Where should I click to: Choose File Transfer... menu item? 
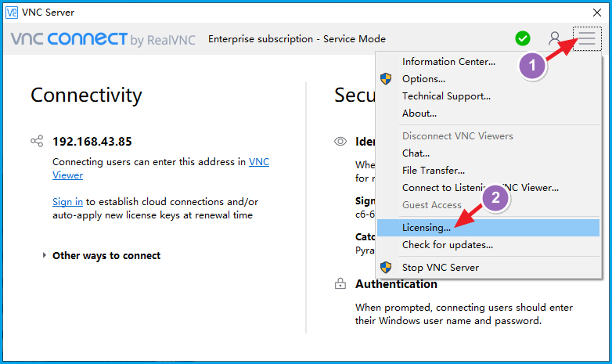[x=488, y=171]
